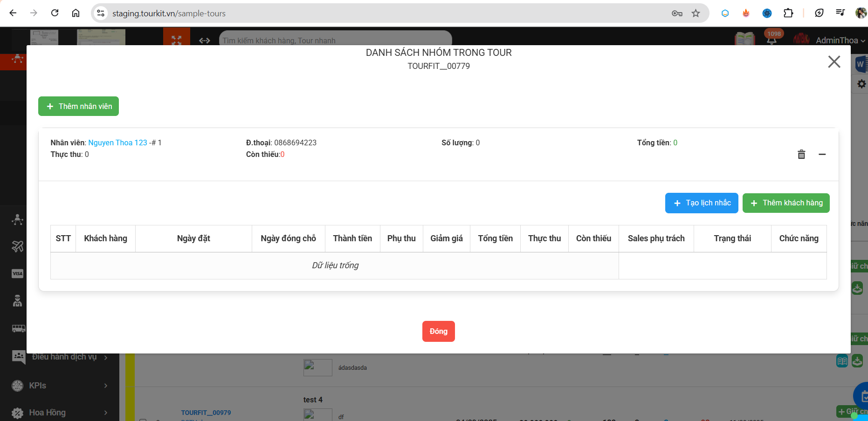This screenshot has height=421, width=868.
Task: Open the AdminThoa account dropdown
Action: [x=840, y=41]
